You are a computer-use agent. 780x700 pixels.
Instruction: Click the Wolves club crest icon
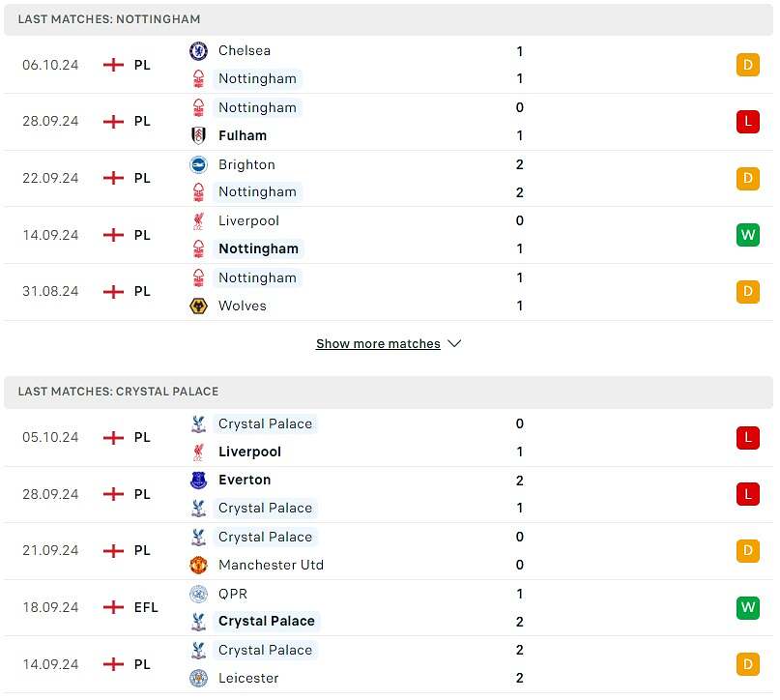click(x=198, y=306)
